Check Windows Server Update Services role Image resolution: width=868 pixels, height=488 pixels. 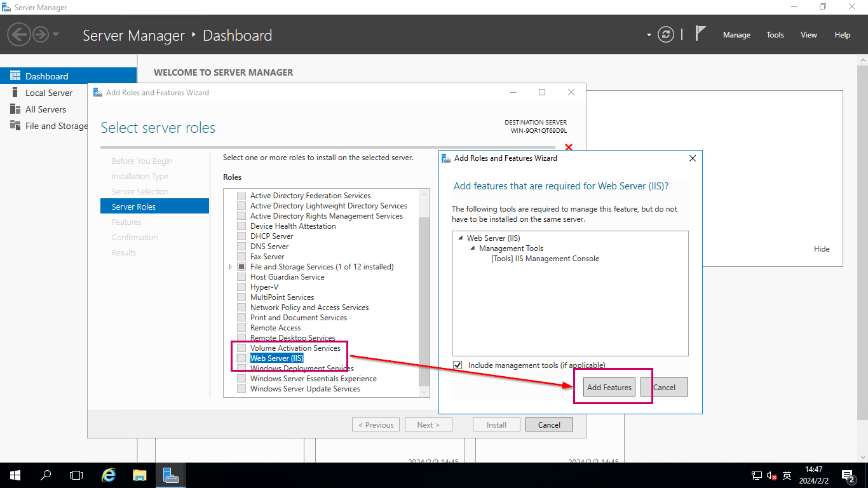(241, 389)
